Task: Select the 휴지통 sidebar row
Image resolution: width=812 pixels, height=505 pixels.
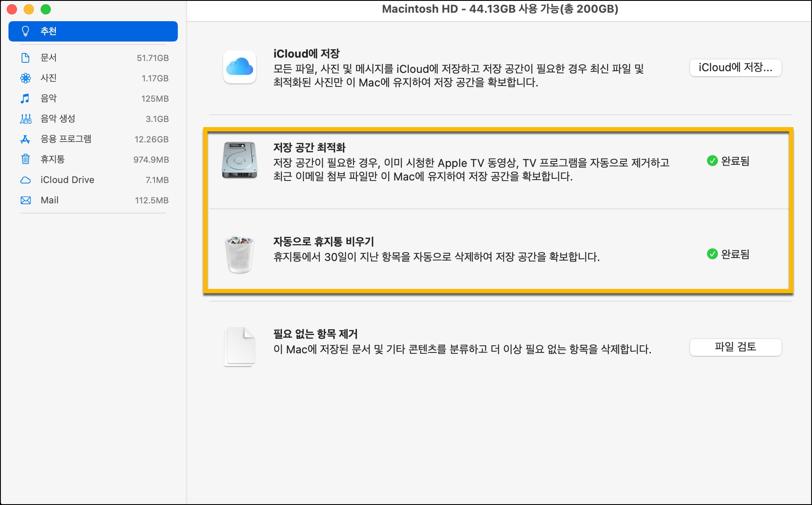Action: pos(93,159)
